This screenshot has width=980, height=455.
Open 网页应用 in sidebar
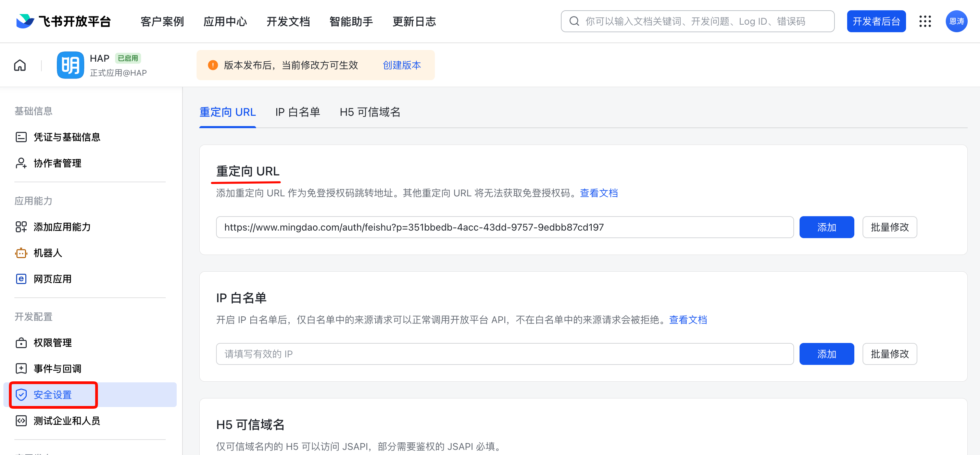coord(90,279)
